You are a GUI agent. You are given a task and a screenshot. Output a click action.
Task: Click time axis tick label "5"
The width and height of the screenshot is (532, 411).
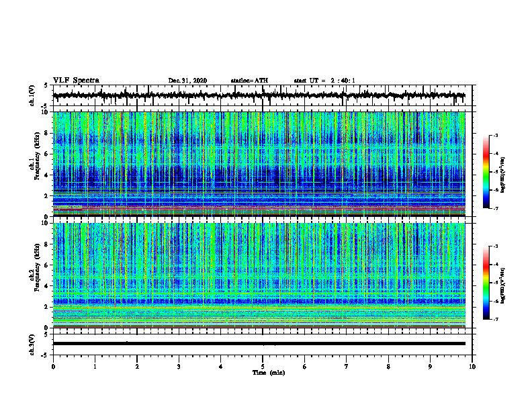click(x=263, y=367)
